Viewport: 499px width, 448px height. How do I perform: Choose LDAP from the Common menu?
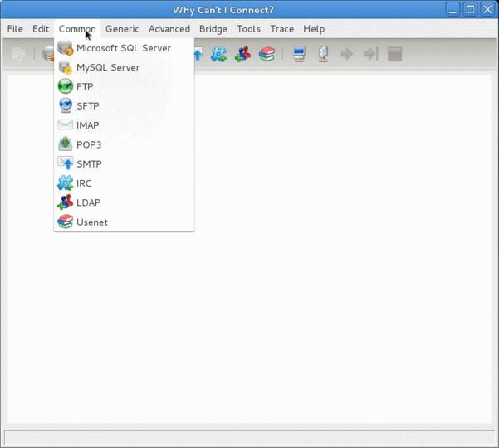(x=124, y=202)
